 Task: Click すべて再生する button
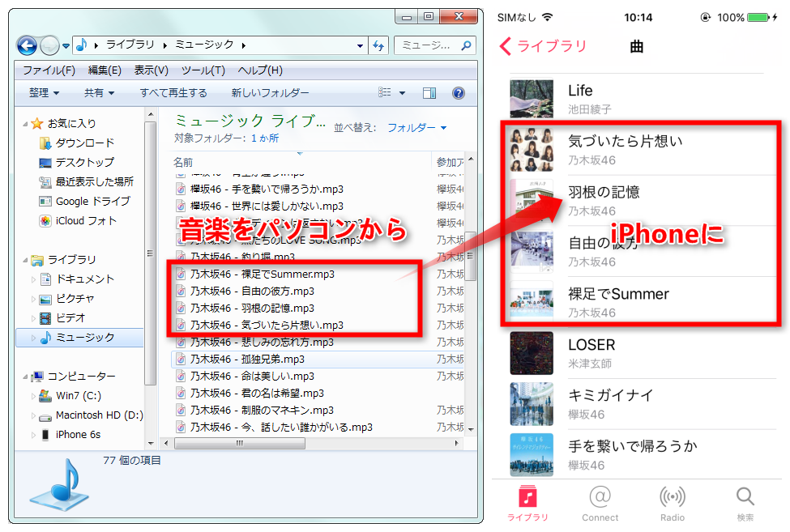(x=173, y=92)
